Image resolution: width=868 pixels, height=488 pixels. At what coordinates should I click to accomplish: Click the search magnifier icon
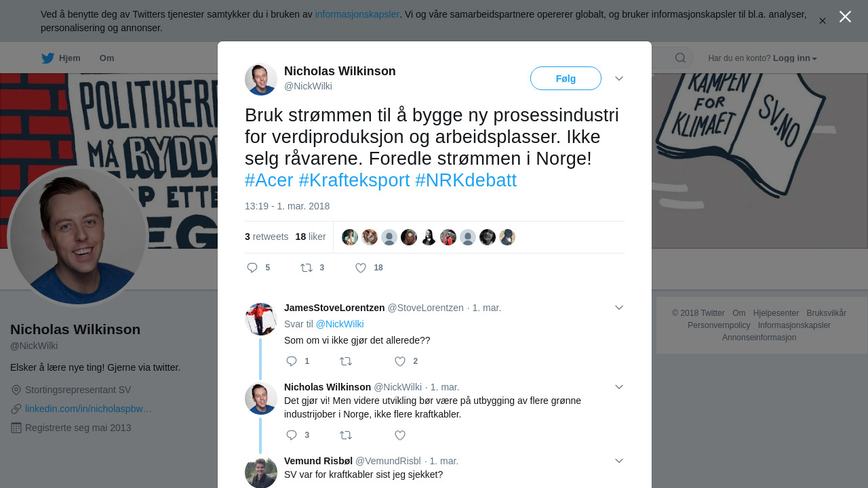(680, 58)
